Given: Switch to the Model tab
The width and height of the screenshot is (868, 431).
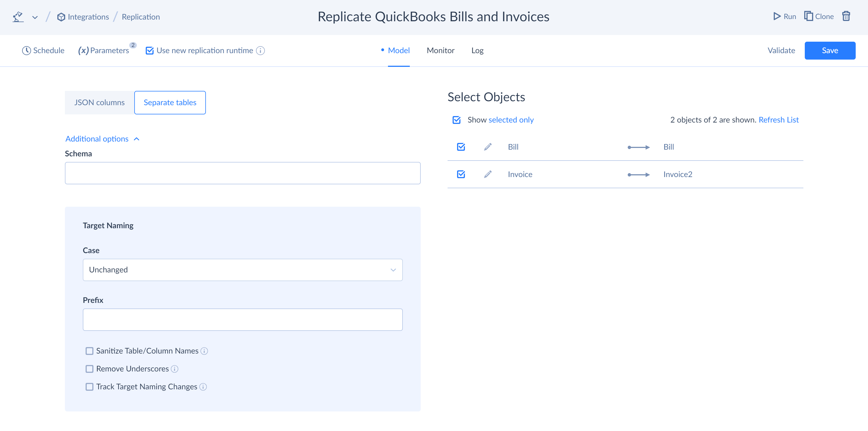Looking at the screenshot, I should pyautogui.click(x=399, y=51).
